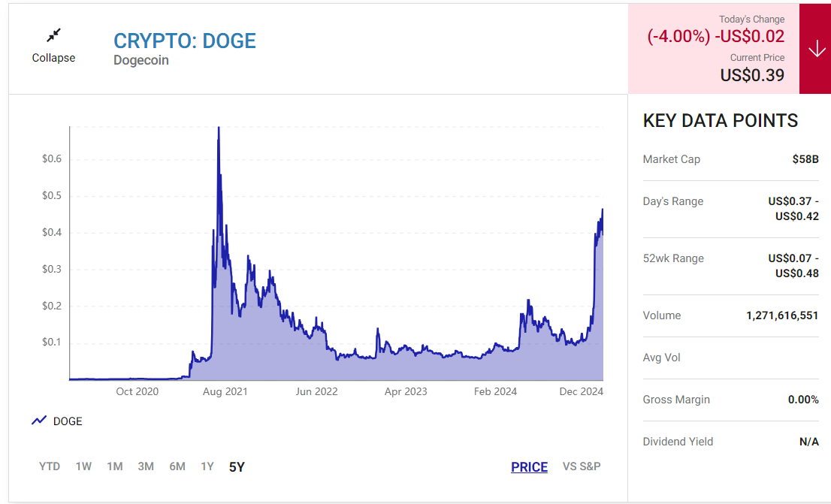831x504 pixels.
Task: Click the Day's Range label
Action: pyautogui.click(x=673, y=201)
